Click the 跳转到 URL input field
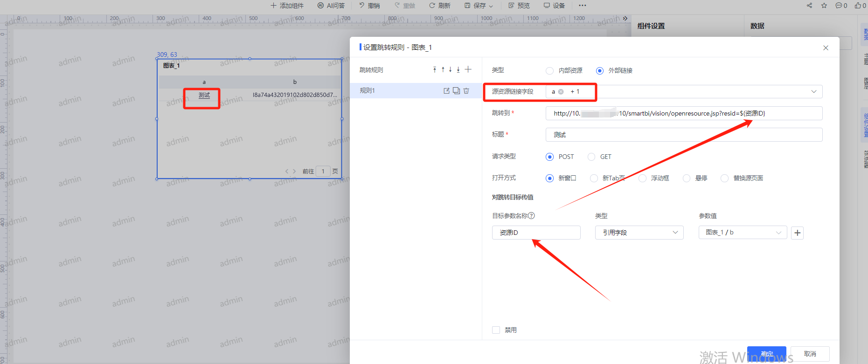This screenshot has height=364, width=868. coord(684,113)
